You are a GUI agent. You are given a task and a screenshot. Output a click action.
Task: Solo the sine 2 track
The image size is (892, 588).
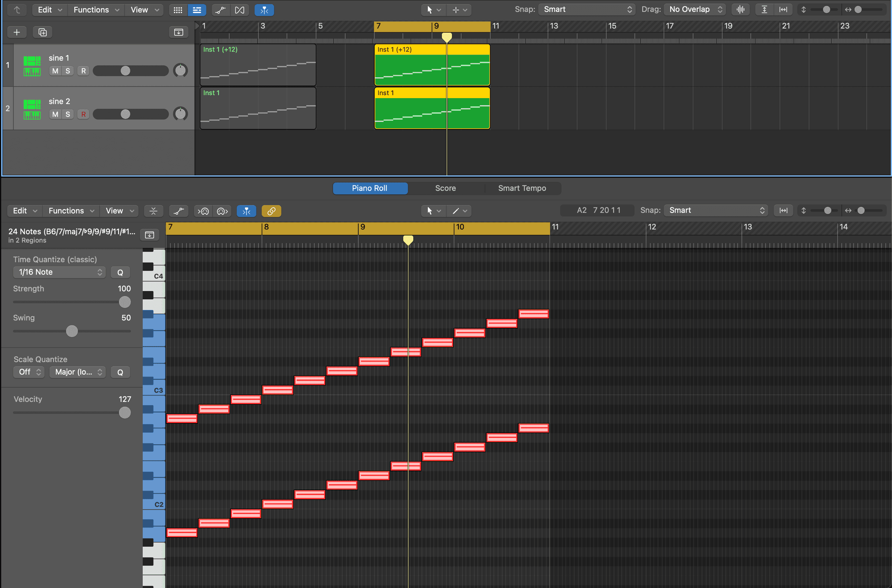tap(68, 114)
